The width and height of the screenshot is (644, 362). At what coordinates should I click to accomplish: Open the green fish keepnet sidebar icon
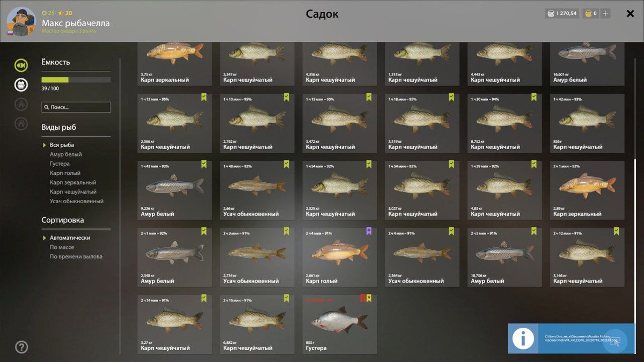pos(21,65)
